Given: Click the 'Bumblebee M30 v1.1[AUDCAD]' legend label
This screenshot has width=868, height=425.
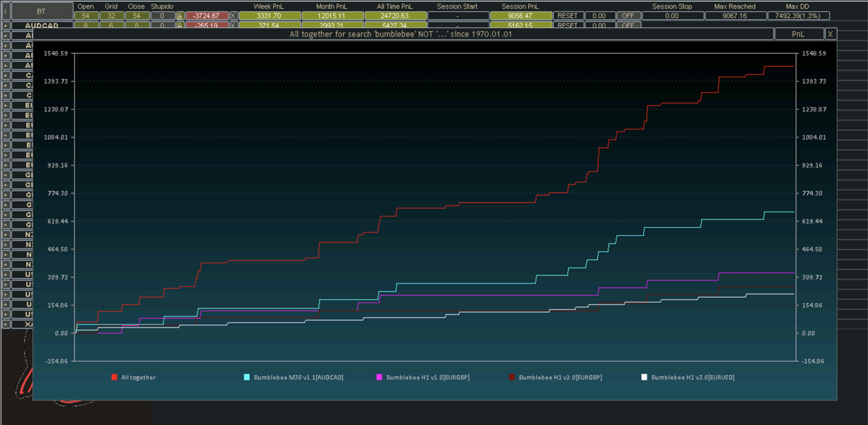Looking at the screenshot, I should coord(299,378).
